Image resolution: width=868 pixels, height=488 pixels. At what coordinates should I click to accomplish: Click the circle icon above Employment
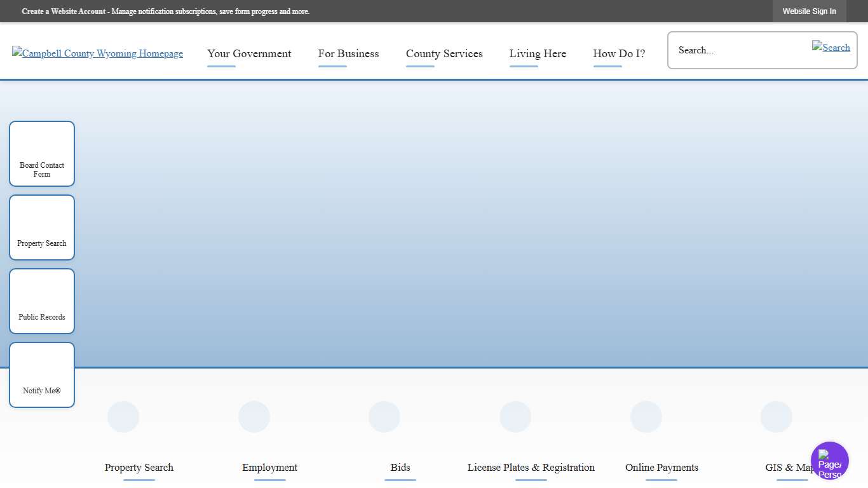click(x=254, y=417)
